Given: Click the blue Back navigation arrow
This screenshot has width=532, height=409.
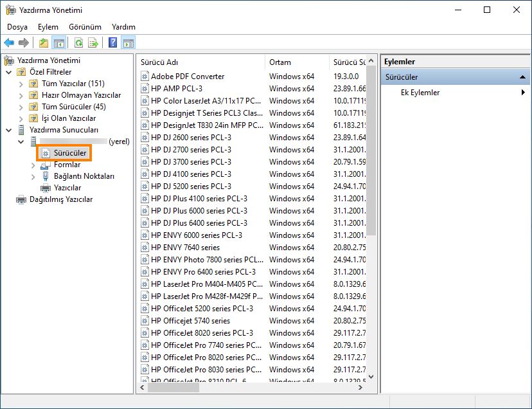Looking at the screenshot, I should (x=9, y=42).
